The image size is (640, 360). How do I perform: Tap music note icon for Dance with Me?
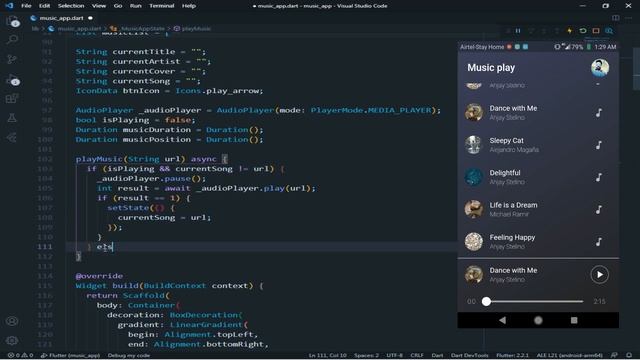click(599, 113)
